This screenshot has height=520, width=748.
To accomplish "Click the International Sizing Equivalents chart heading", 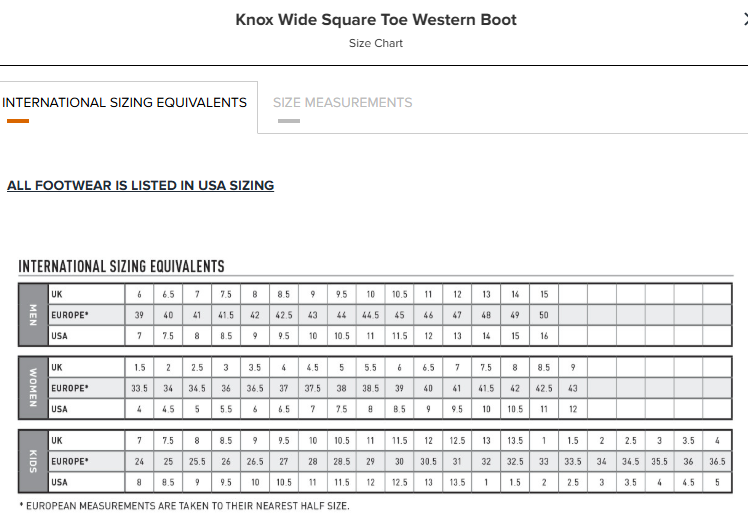I will click(x=121, y=266).
